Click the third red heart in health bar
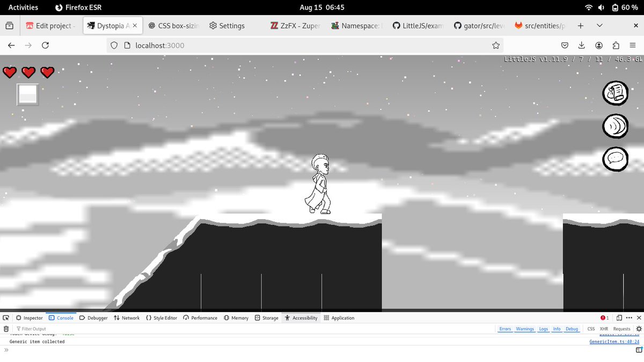Viewport: 644px width, 362px height. (x=48, y=72)
